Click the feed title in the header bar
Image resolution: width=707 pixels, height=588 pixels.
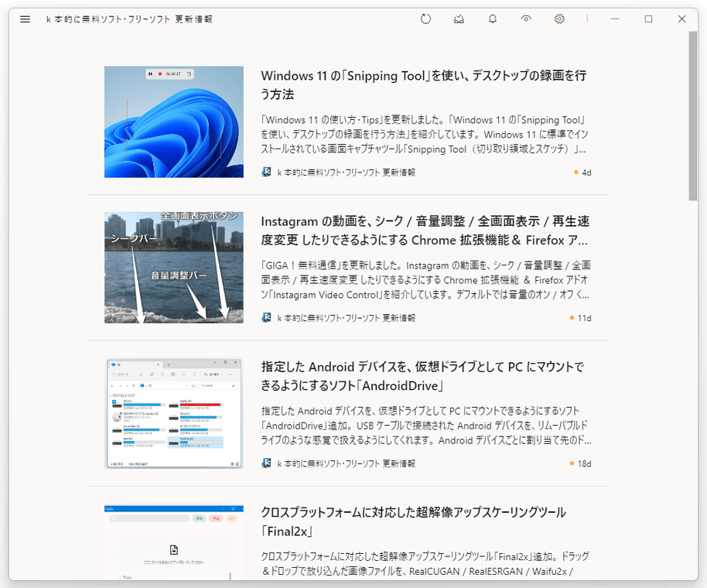click(129, 19)
